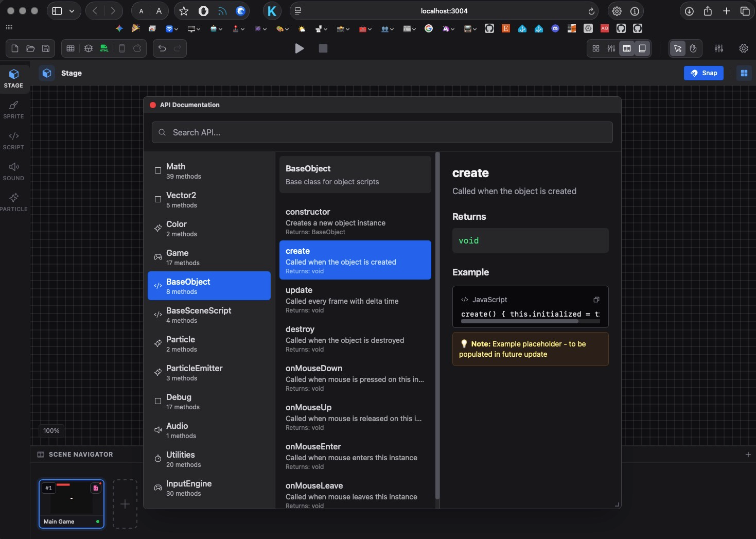This screenshot has width=756, height=539.
Task: Add a new scene with the dashed plus card
Action: [x=125, y=504]
